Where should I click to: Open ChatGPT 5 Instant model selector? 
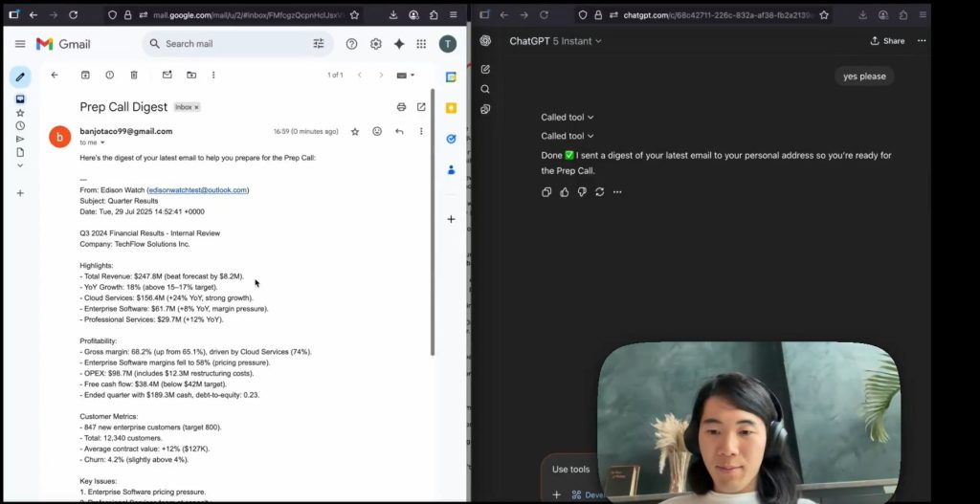(555, 41)
